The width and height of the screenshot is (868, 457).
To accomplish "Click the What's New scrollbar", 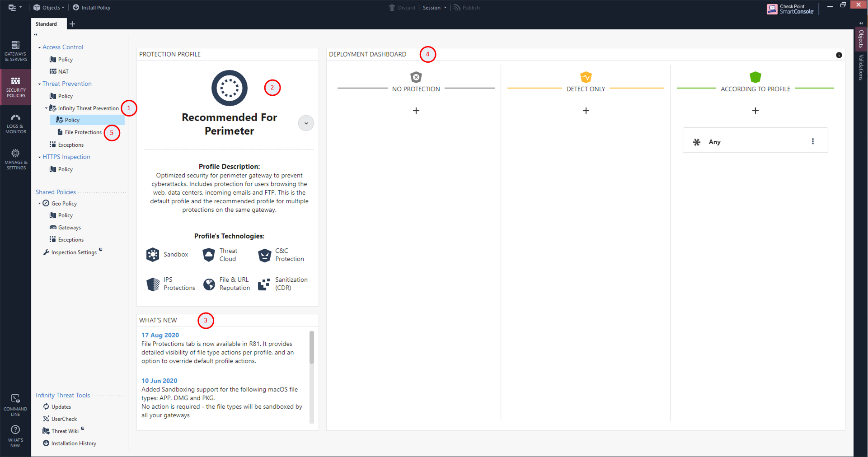I will coord(312,348).
